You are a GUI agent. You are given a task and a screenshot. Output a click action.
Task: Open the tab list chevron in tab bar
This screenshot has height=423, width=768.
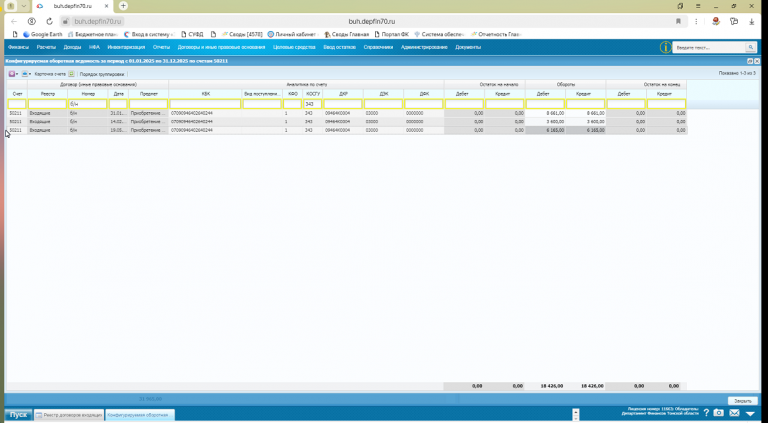(x=24, y=6)
